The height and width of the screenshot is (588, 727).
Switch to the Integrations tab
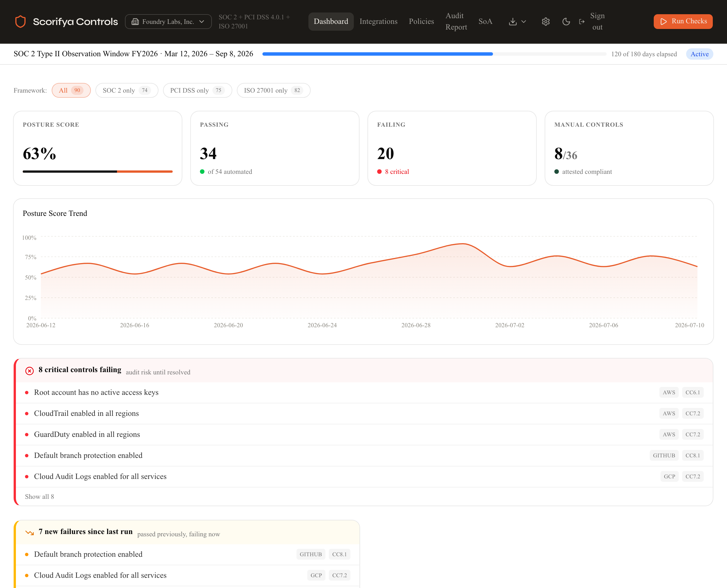click(378, 22)
